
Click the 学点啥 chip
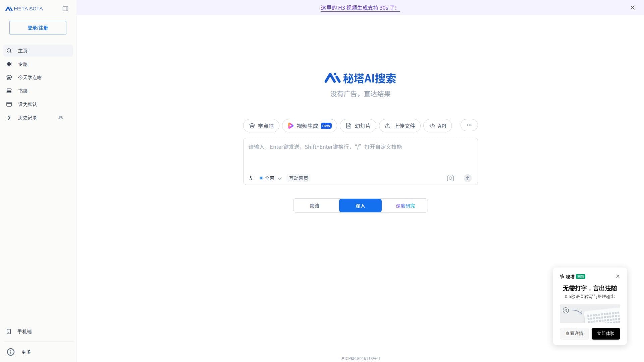261,126
